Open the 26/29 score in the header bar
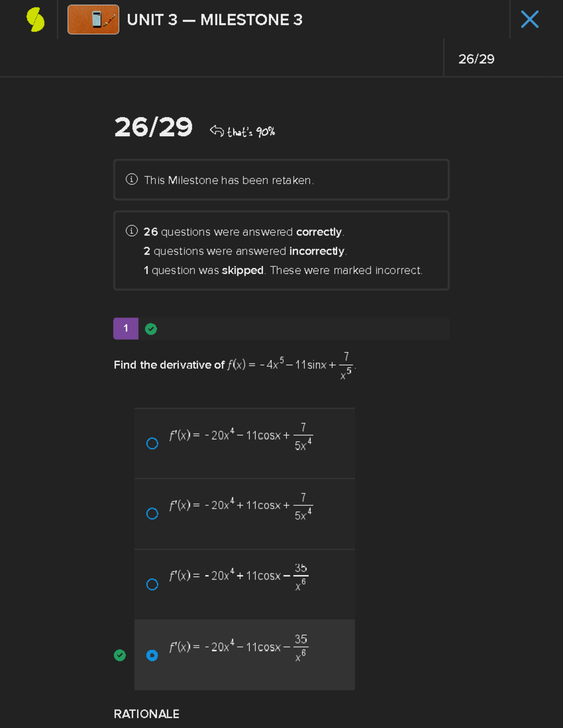Viewport: 563px width, 728px height. pyautogui.click(x=478, y=59)
